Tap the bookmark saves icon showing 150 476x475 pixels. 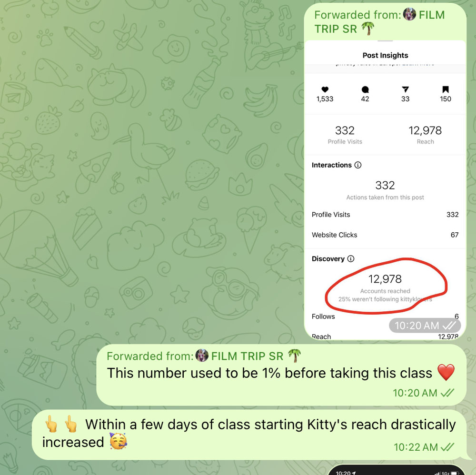tap(446, 89)
